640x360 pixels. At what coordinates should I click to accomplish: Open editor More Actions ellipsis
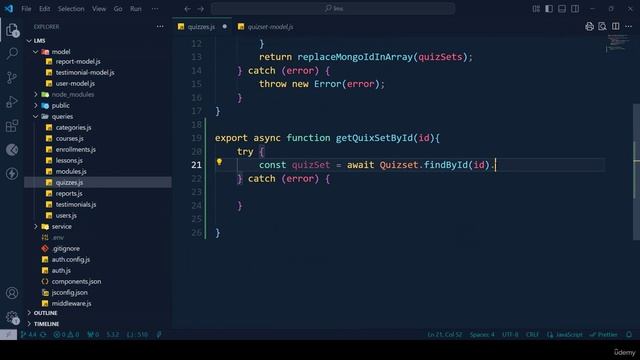(629, 27)
